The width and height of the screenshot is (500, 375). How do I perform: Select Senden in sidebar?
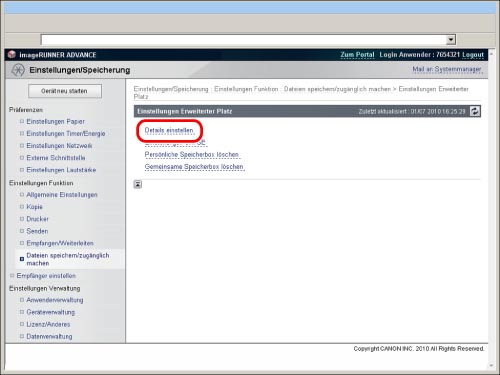pos(37,231)
